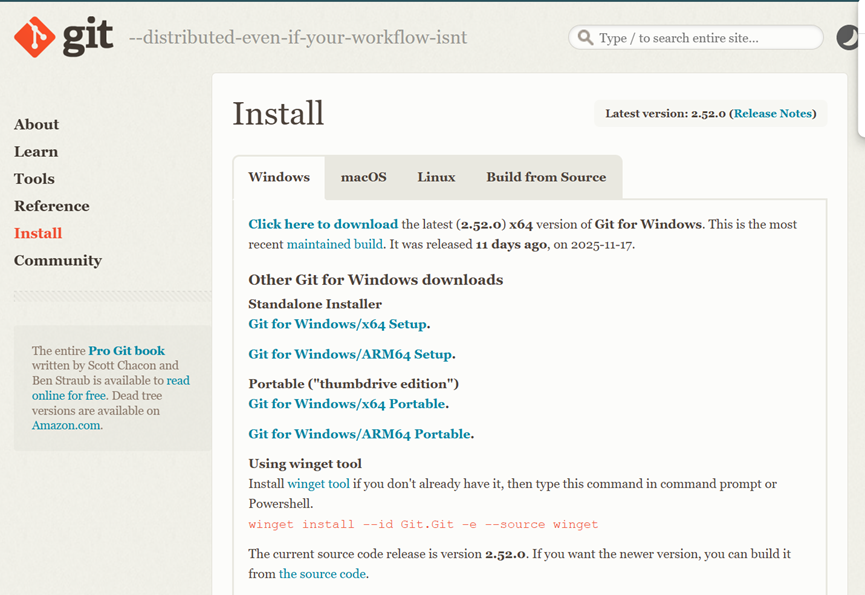Viewport: 865px width, 595px height.
Task: Click the 'Standalone Installer' subheading
Action: pos(315,304)
